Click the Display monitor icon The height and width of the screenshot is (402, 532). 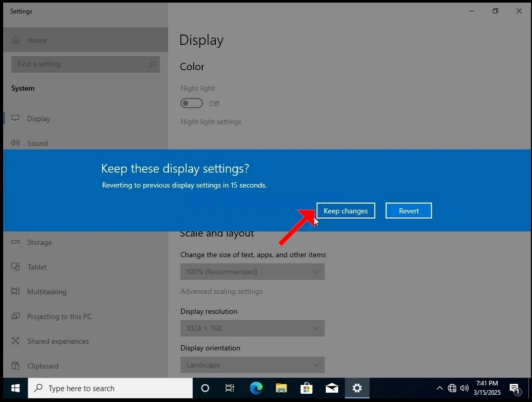point(15,118)
